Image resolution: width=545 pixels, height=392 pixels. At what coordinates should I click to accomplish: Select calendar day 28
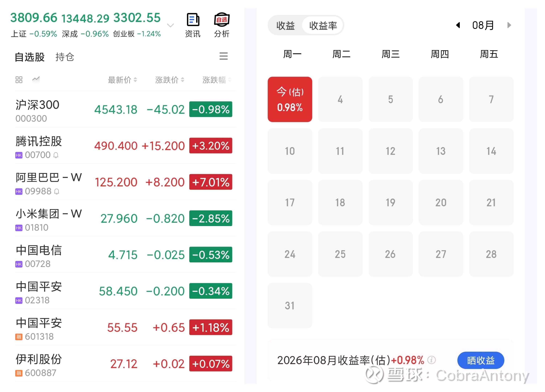[x=491, y=254]
